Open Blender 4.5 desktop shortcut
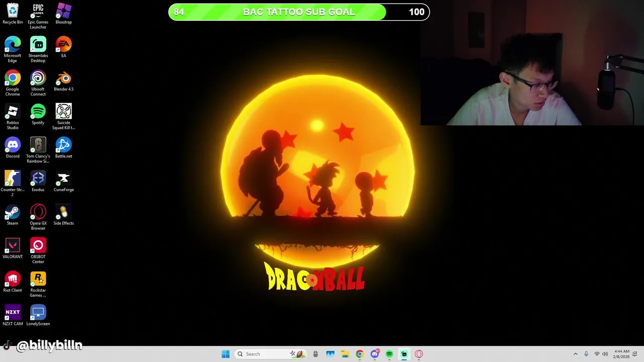Screen dimensions: 644x362 click(x=63, y=80)
